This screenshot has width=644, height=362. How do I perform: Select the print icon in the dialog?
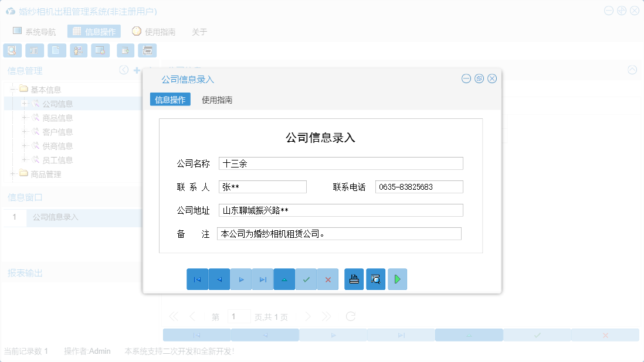click(x=354, y=279)
